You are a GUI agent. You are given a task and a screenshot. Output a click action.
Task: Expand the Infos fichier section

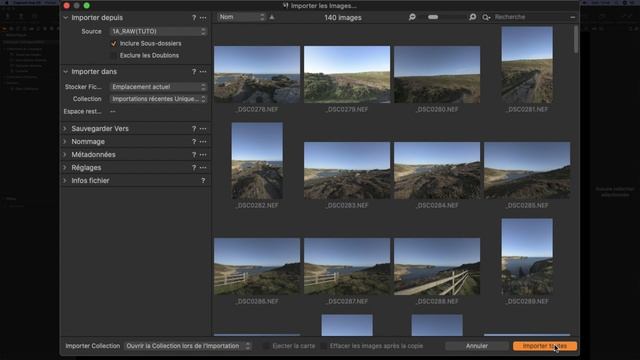tap(65, 180)
